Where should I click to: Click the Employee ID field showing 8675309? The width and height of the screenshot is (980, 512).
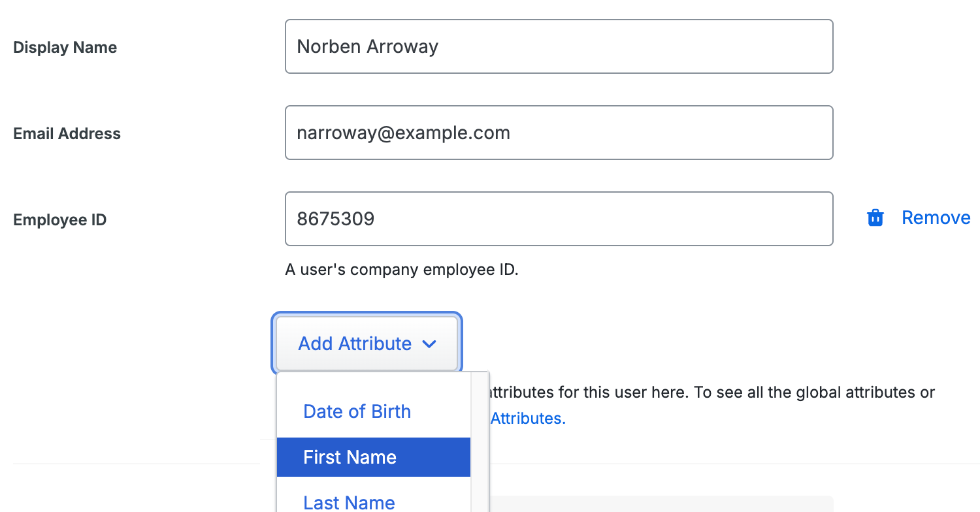559,219
